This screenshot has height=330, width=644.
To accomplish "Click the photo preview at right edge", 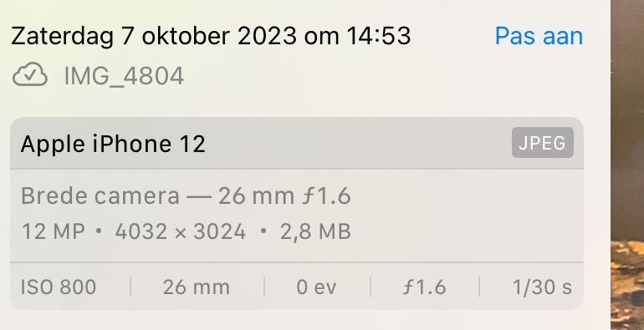I will [x=627, y=165].
